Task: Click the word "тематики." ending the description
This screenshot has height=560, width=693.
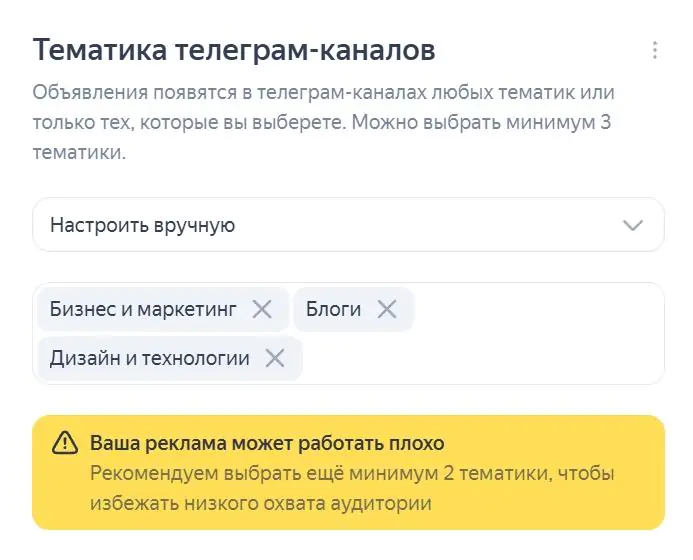Action: pos(80,152)
